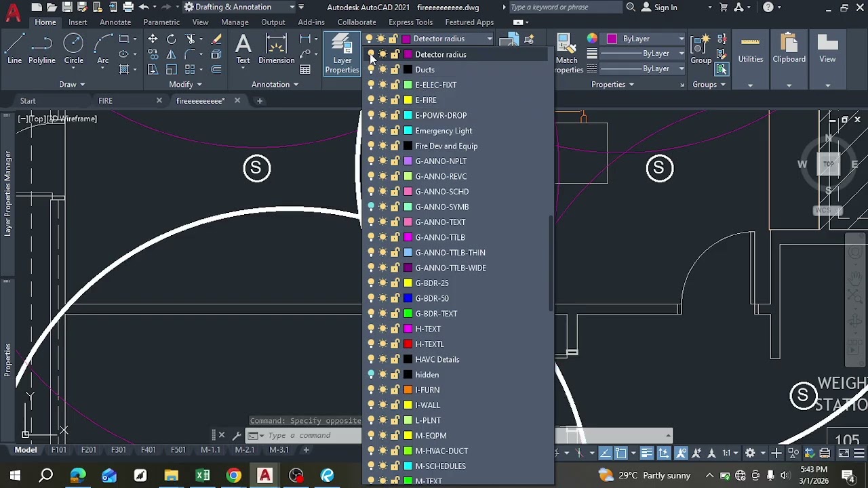Toggle the E-FIRE layer on/off bulb
Viewport: 868px width, 488px height.
[371, 100]
